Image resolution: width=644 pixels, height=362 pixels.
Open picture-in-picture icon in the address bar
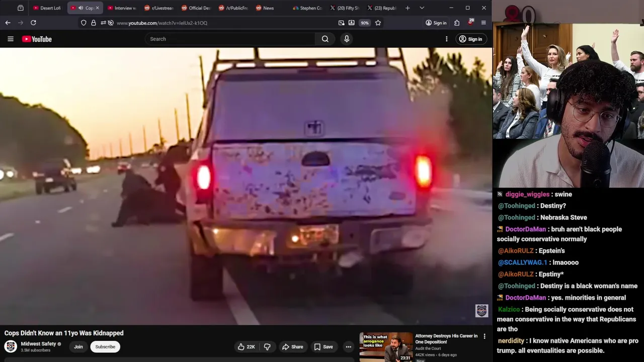tap(342, 23)
